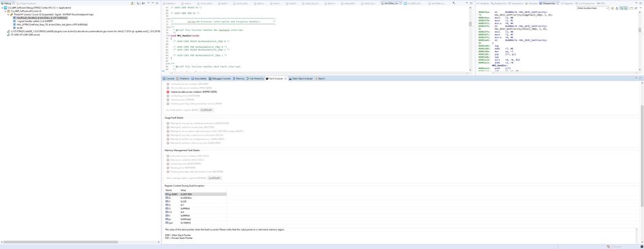The width and height of the screenshot is (644, 249).
Task: Switch to the Console tab
Action: coord(168,78)
